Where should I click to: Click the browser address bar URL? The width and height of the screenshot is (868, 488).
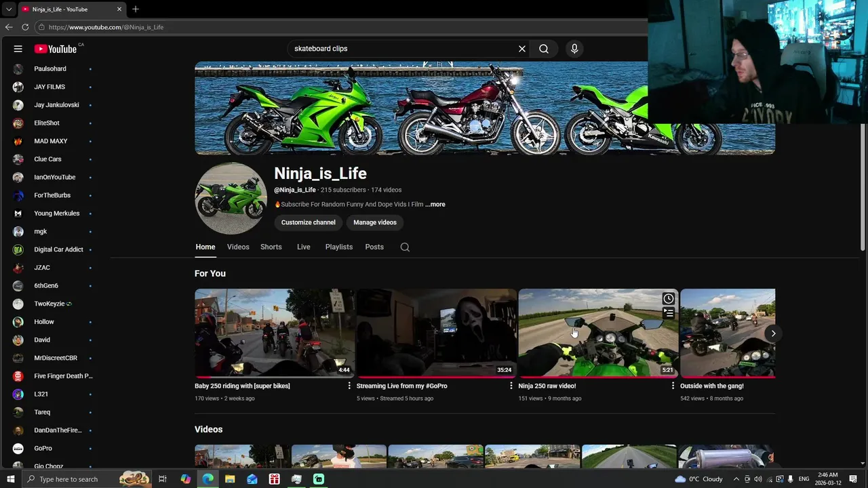tap(106, 27)
